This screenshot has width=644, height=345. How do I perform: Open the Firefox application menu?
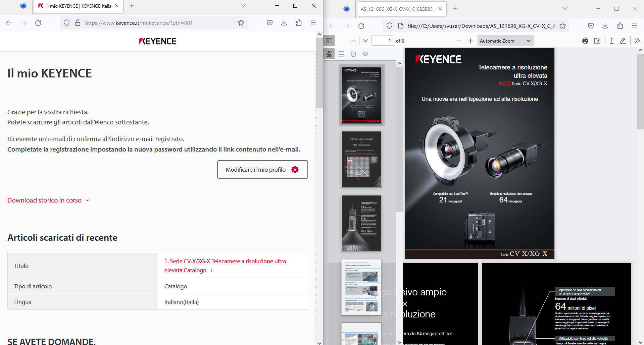[x=313, y=23]
